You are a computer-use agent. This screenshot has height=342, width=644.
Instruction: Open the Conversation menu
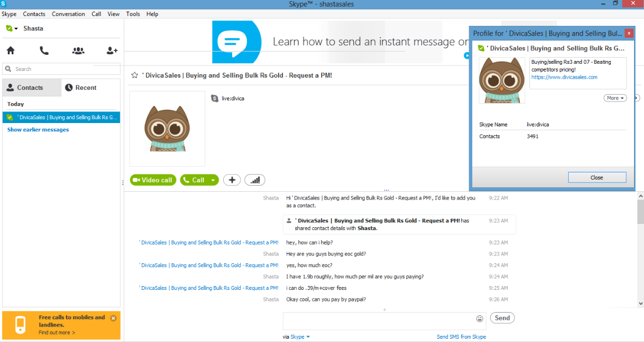point(68,14)
